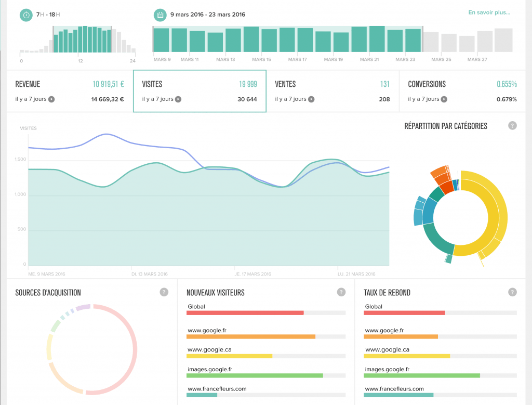532x405 pixels.
Task: Open help icon for Sources d'acquisition
Action: [x=164, y=292]
